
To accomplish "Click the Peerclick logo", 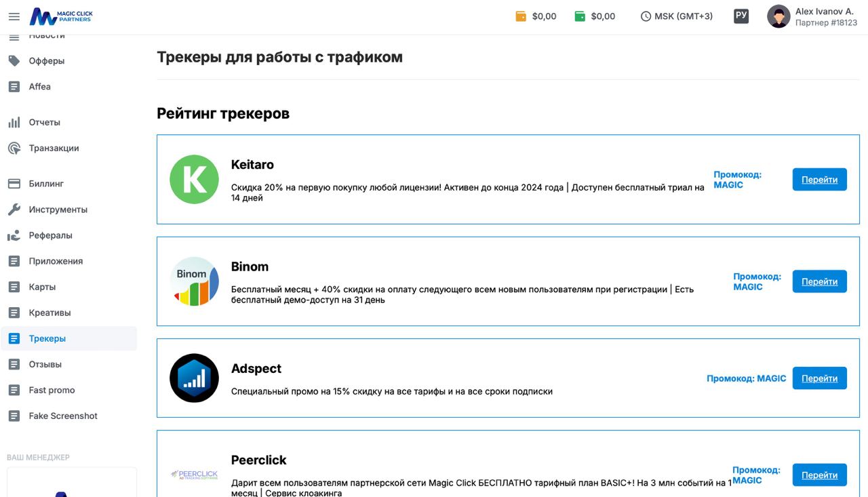I will point(194,475).
